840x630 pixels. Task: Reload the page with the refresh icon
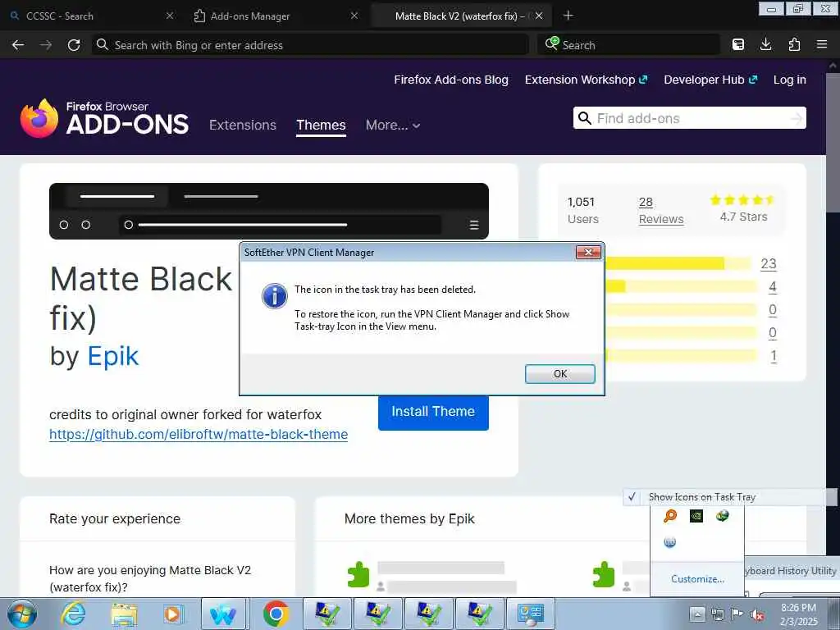tap(74, 45)
